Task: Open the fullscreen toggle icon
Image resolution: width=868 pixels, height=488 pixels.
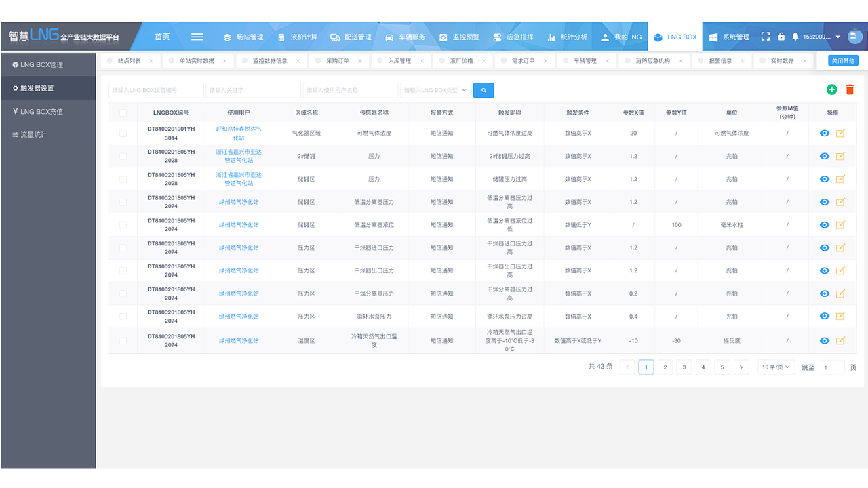Action: point(766,37)
